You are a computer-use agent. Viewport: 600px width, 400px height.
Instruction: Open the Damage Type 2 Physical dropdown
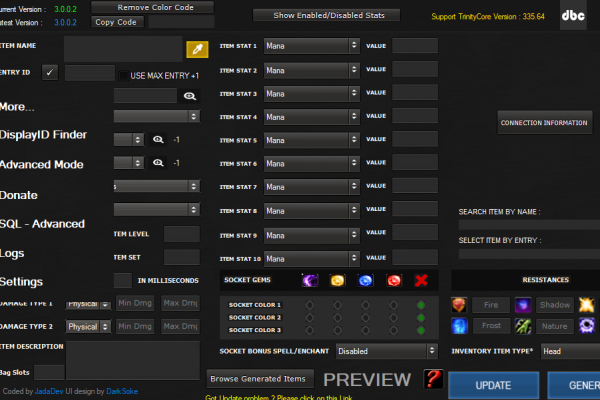[x=88, y=327]
